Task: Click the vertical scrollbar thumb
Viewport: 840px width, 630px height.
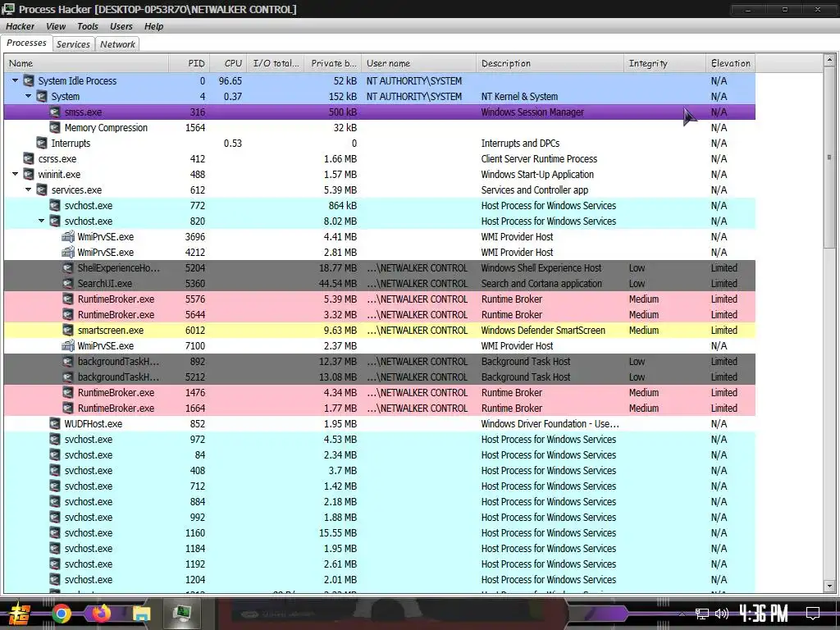Action: pyautogui.click(x=829, y=157)
